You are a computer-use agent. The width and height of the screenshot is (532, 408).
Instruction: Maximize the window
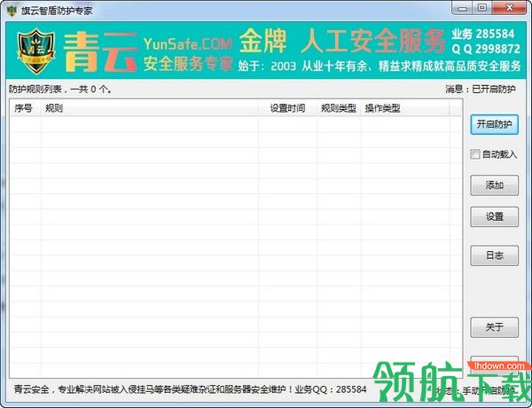point(482,8)
